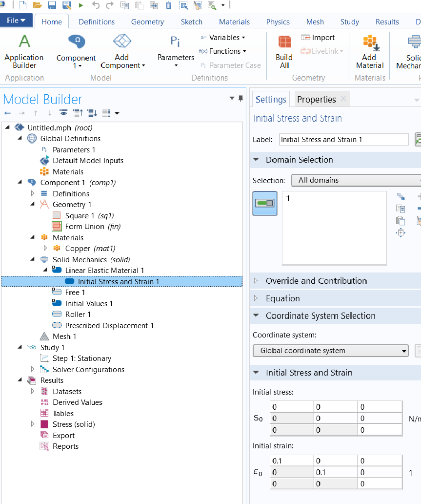Click the Import geometry button
The image size is (421, 504).
point(318,38)
